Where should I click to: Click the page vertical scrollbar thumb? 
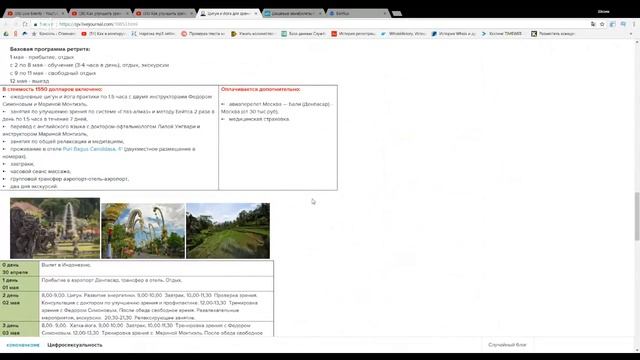[637, 216]
